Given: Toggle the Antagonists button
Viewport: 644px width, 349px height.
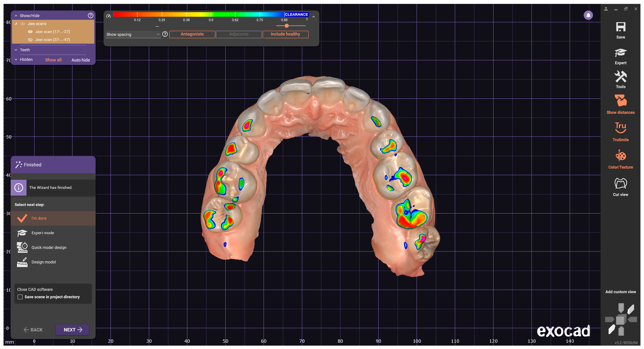Looking at the screenshot, I should [x=192, y=34].
